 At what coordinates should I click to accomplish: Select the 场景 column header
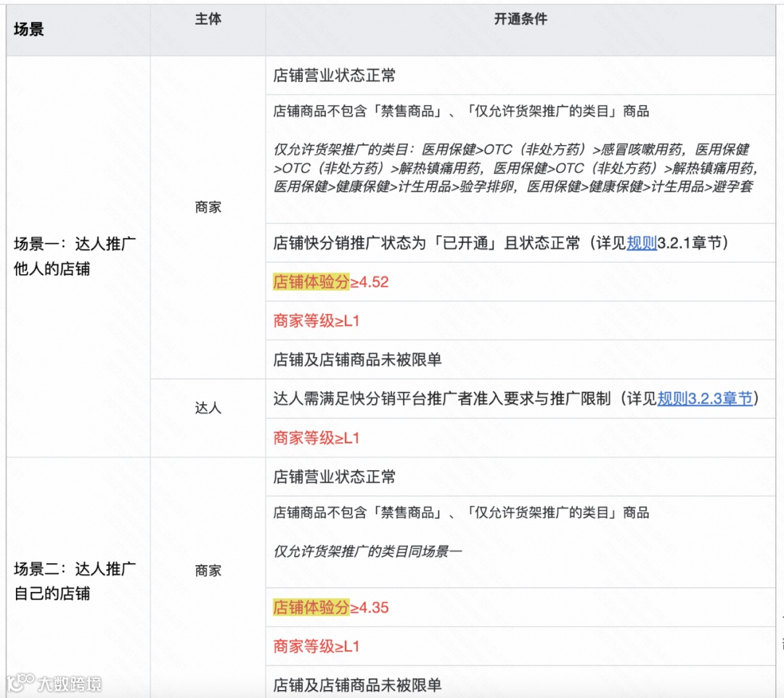(x=28, y=30)
